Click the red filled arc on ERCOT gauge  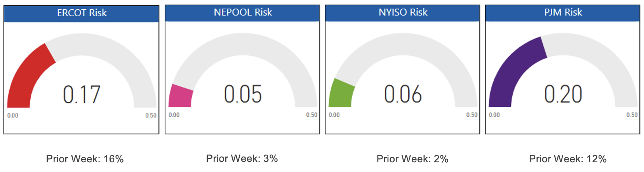27,77
